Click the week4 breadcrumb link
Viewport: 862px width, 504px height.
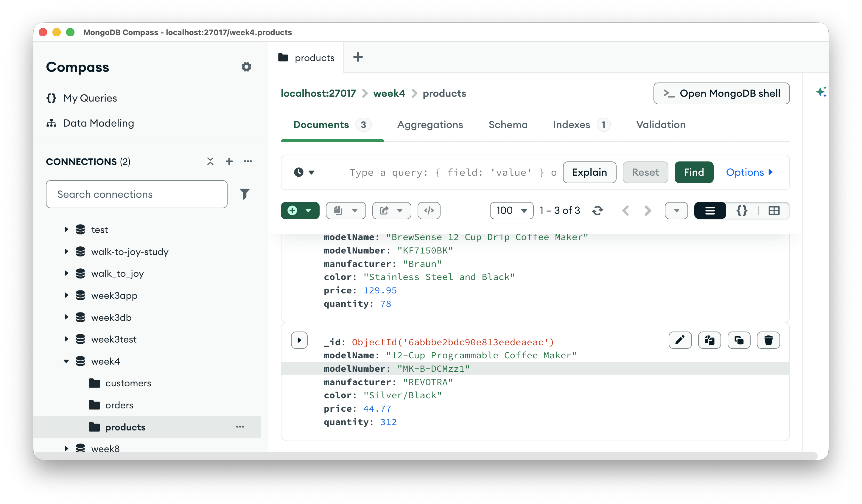[389, 94]
